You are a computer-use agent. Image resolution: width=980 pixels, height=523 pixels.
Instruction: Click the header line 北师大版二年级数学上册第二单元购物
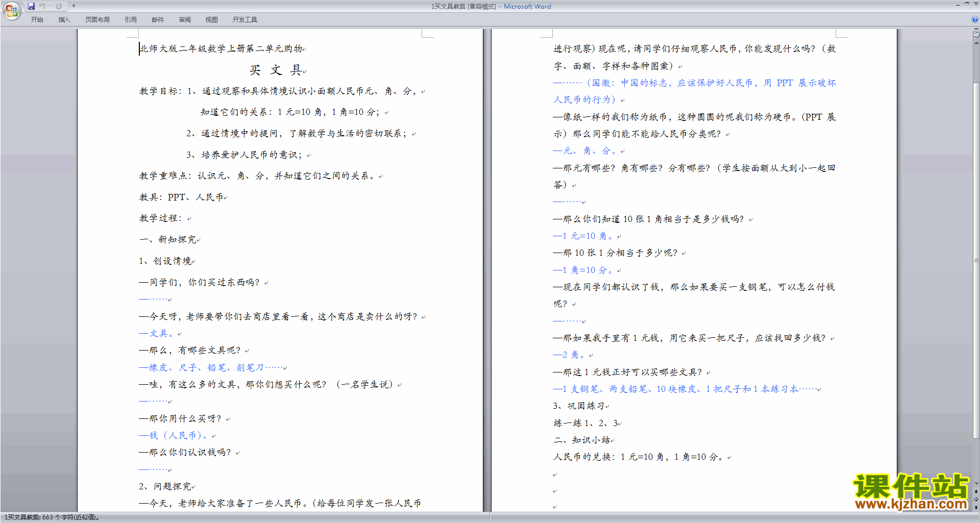coord(221,48)
